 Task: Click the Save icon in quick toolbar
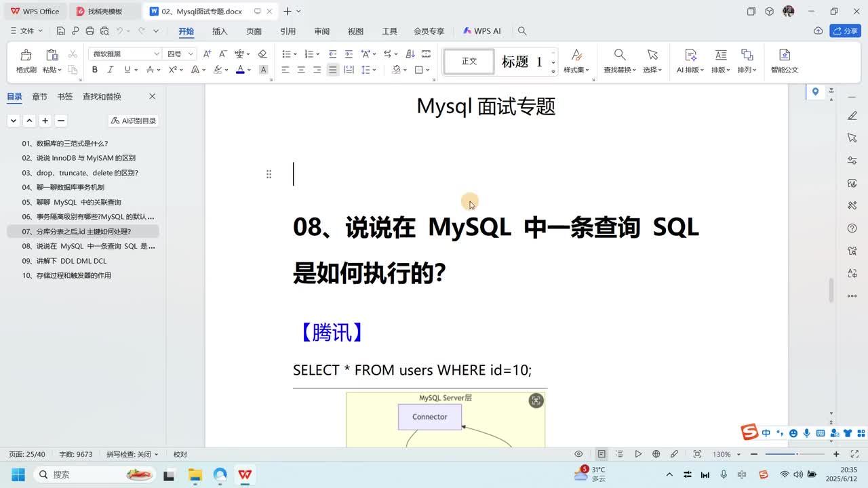pyautogui.click(x=60, y=31)
